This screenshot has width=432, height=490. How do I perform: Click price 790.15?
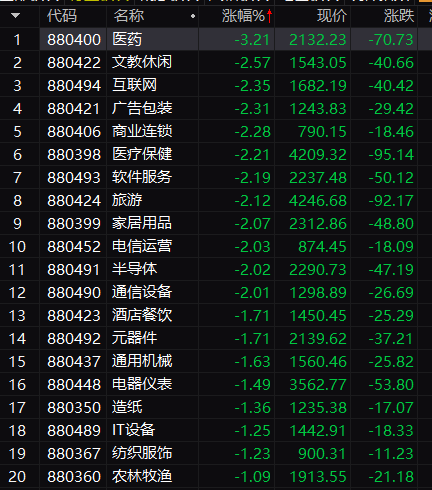click(322, 132)
